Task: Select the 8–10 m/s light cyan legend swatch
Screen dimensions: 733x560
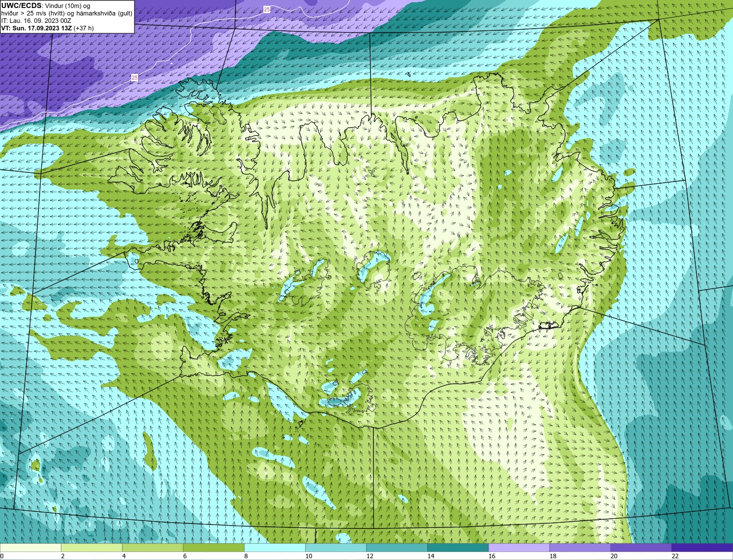Action: point(275,548)
